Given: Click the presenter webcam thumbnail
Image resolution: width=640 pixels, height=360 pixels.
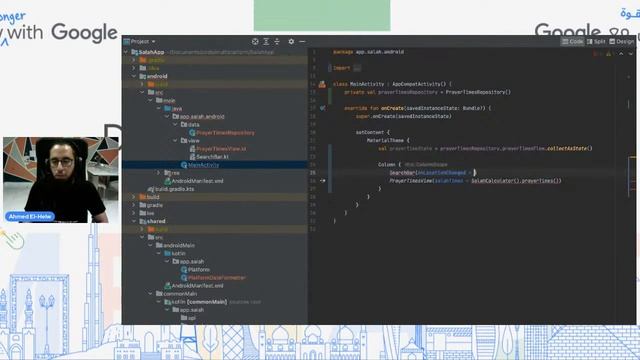Looking at the screenshot, I should tap(61, 180).
